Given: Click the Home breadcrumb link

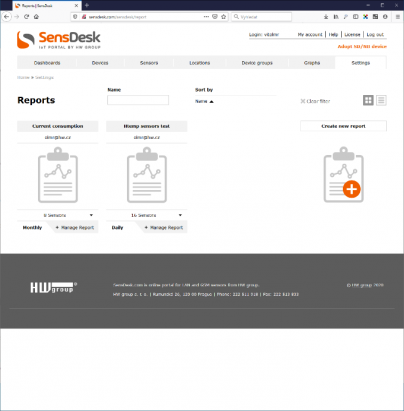Looking at the screenshot, I should click(23, 77).
